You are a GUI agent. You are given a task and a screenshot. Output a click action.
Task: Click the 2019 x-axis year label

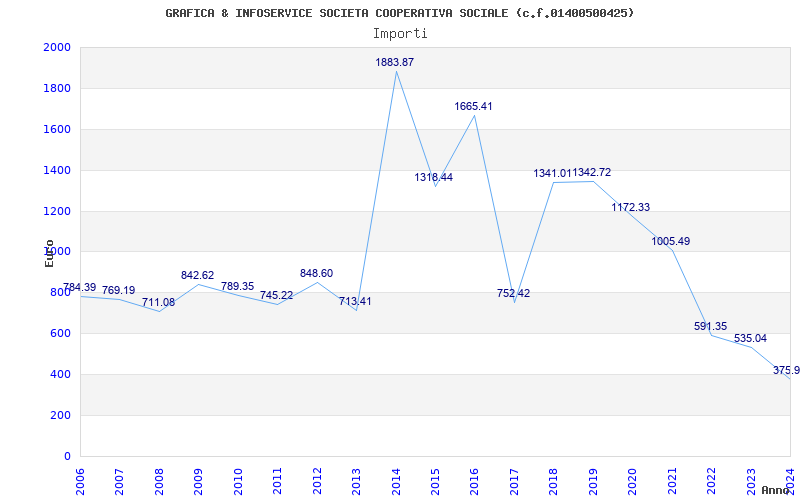point(593,482)
